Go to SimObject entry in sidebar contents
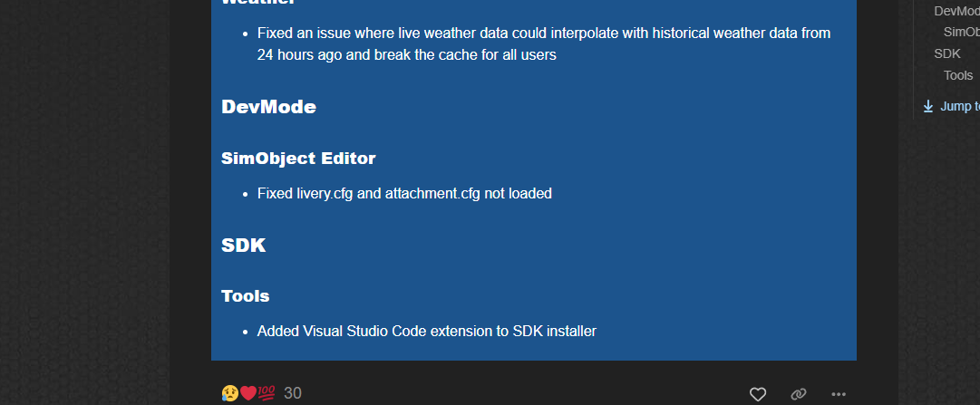This screenshot has height=405, width=980. point(961,33)
